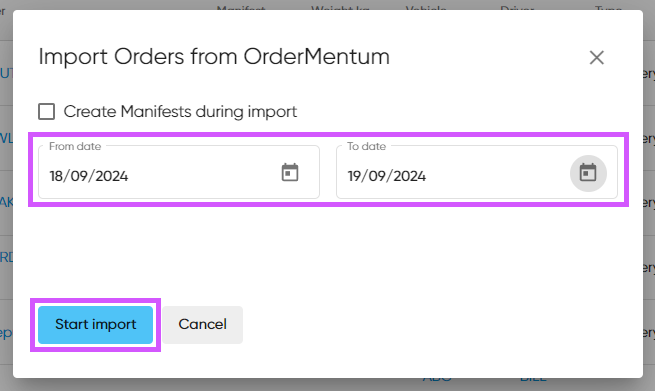Click the blank area between date fields and buttons
This screenshot has height=391, width=655.
pos(328,253)
